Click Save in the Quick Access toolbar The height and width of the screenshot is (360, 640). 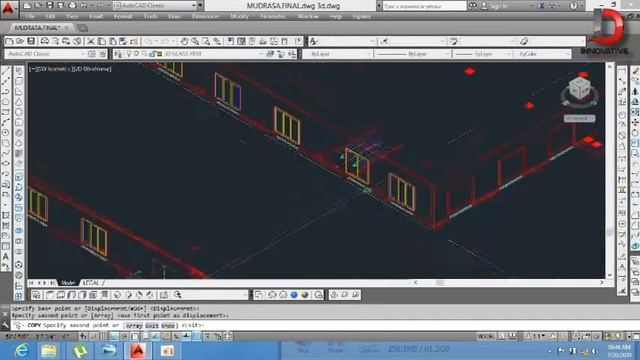pyautogui.click(x=50, y=5)
